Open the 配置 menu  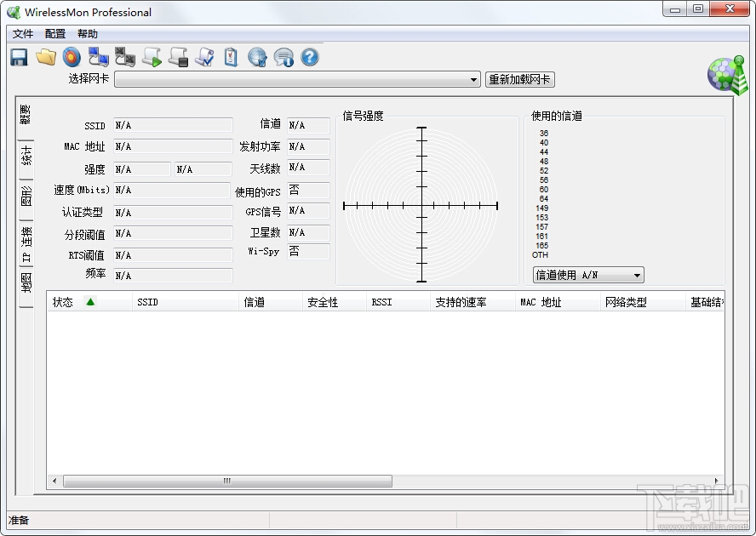55,34
